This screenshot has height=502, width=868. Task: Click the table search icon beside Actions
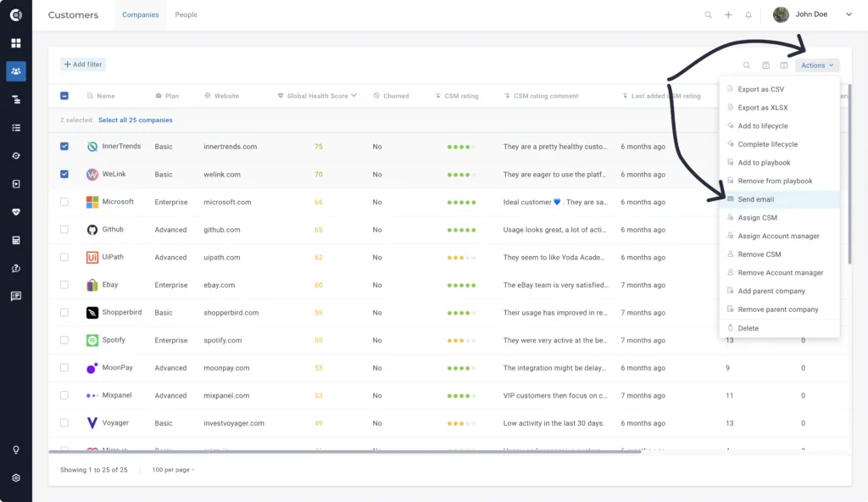(x=747, y=65)
